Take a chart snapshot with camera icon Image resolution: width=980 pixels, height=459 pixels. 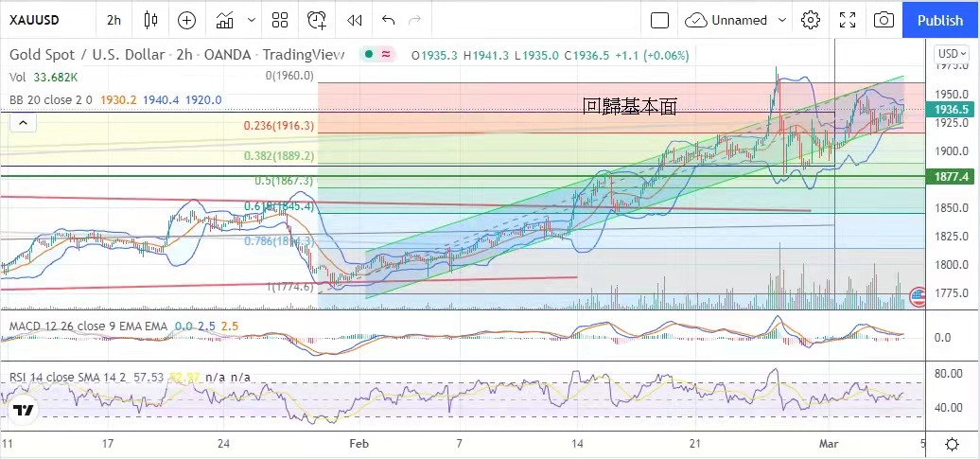(x=884, y=20)
